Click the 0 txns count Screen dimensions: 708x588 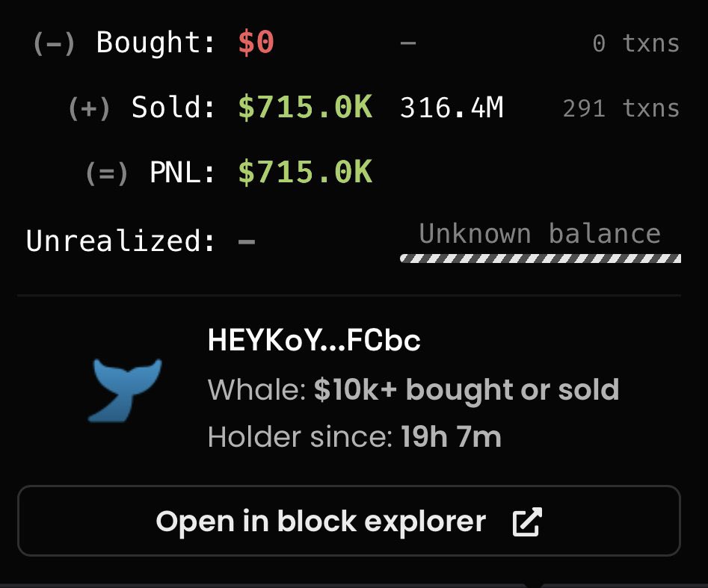pos(635,44)
